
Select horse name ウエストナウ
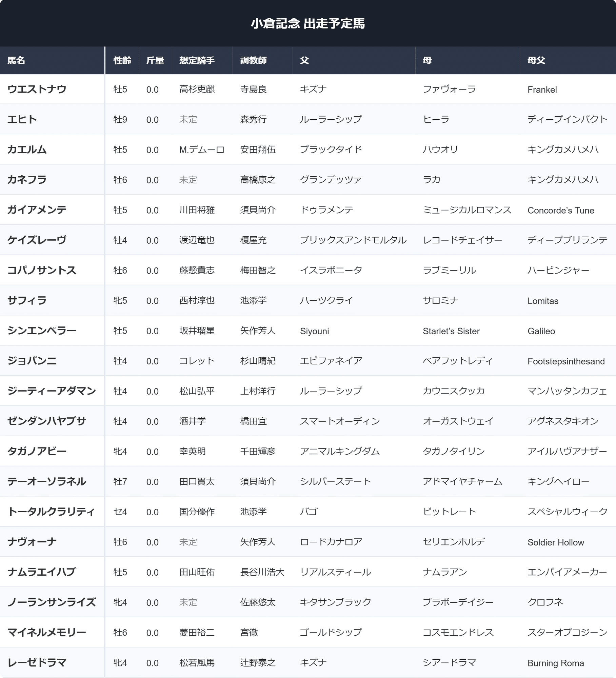click(37, 89)
